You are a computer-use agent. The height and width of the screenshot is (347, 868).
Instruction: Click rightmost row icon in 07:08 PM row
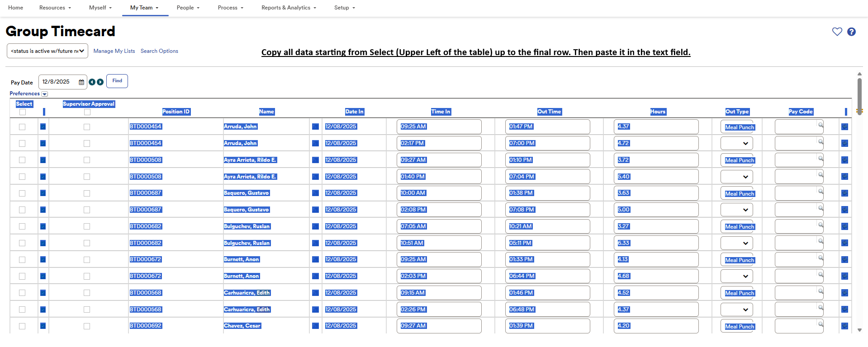tap(844, 210)
